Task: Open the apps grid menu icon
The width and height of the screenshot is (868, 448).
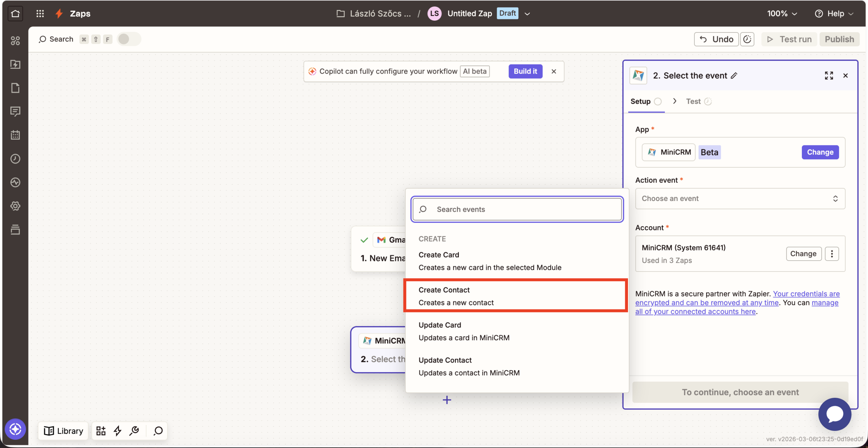Action: (40, 14)
